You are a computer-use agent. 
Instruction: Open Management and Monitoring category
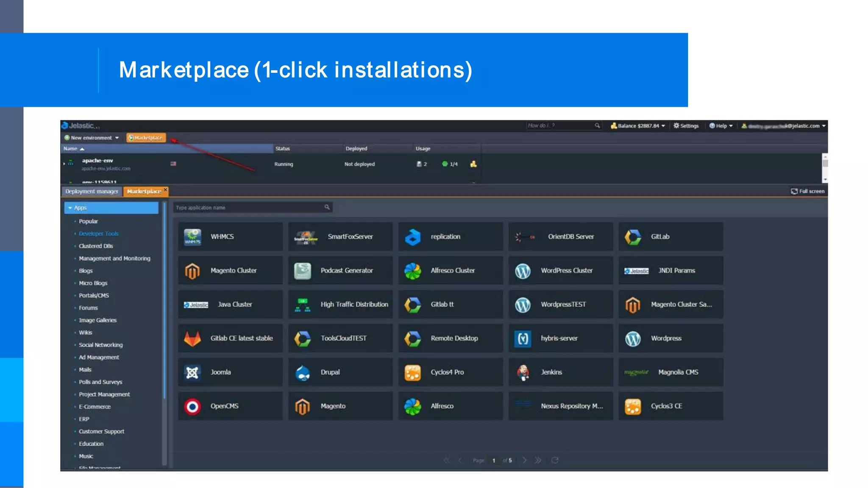114,258
